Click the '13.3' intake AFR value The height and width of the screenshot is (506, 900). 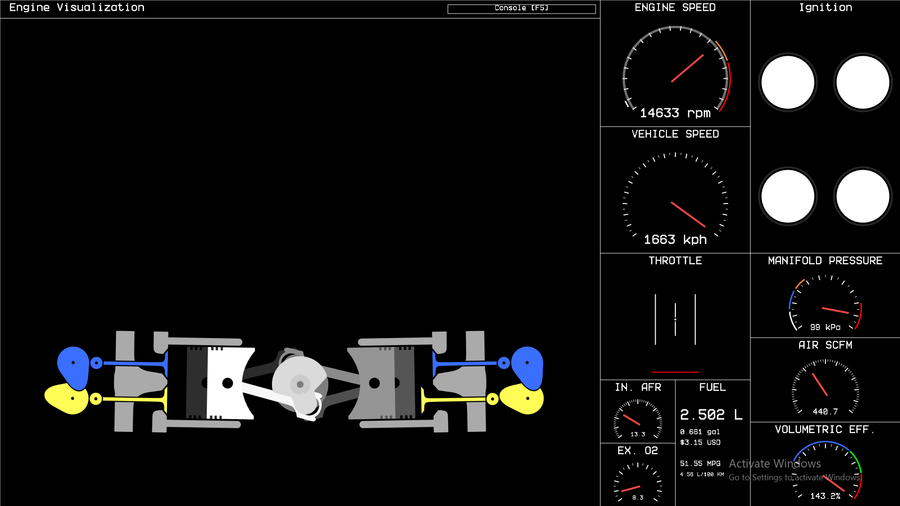tap(638, 434)
